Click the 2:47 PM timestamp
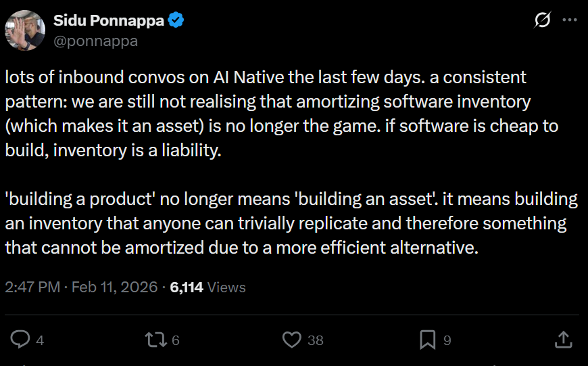588x366 pixels. tap(32, 288)
